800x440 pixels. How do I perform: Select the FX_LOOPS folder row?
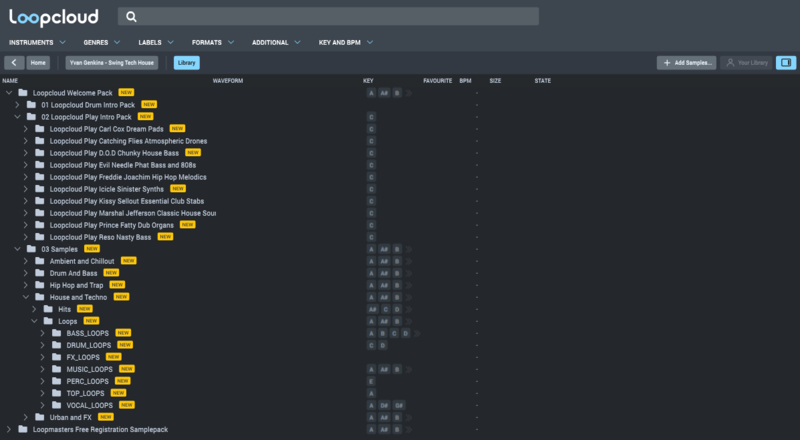[83, 357]
